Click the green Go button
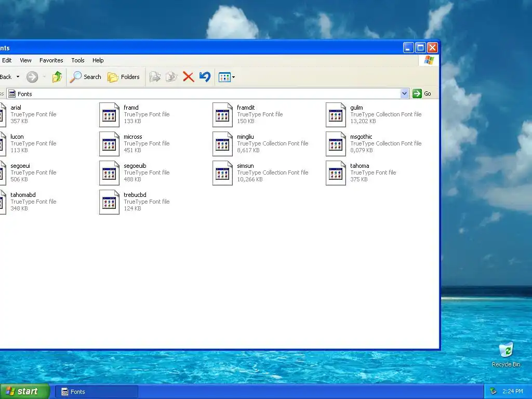The image size is (532, 399). [x=421, y=94]
